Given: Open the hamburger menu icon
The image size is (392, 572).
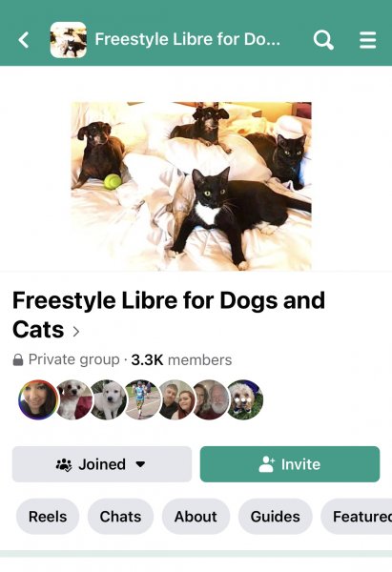Looking at the screenshot, I should point(367,40).
